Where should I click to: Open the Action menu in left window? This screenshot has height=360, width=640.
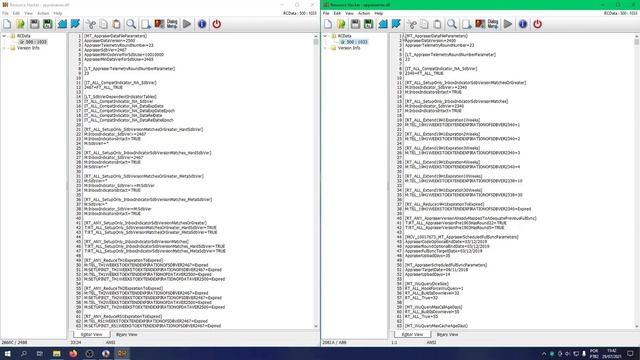point(43,13)
